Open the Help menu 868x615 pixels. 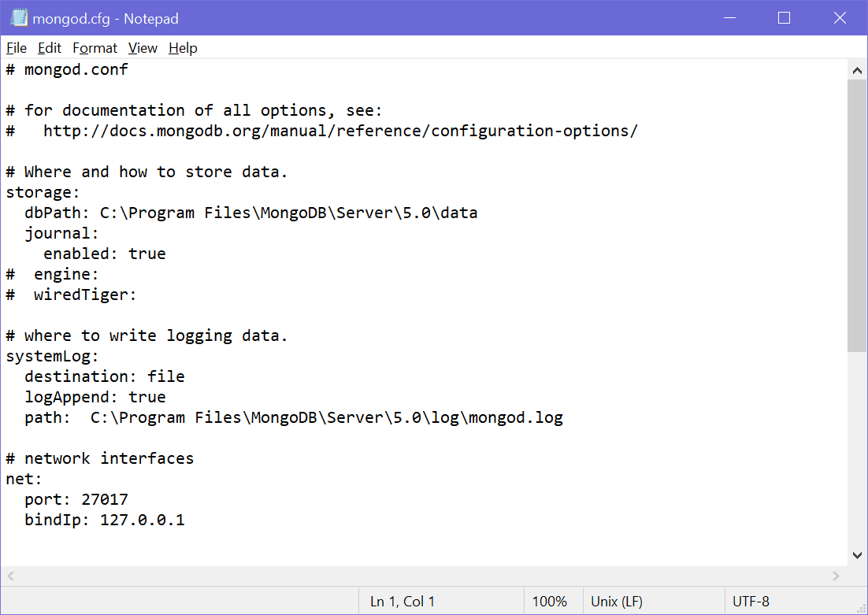[x=183, y=48]
